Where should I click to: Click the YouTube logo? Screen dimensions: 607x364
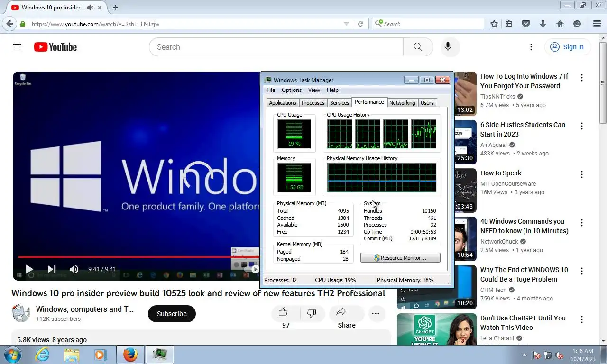point(55,47)
